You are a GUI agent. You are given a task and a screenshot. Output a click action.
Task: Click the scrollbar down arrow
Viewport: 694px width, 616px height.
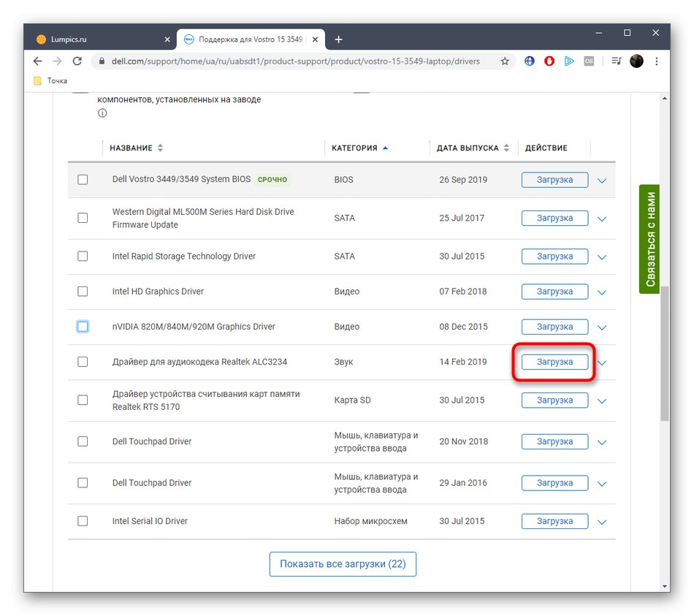[664, 586]
